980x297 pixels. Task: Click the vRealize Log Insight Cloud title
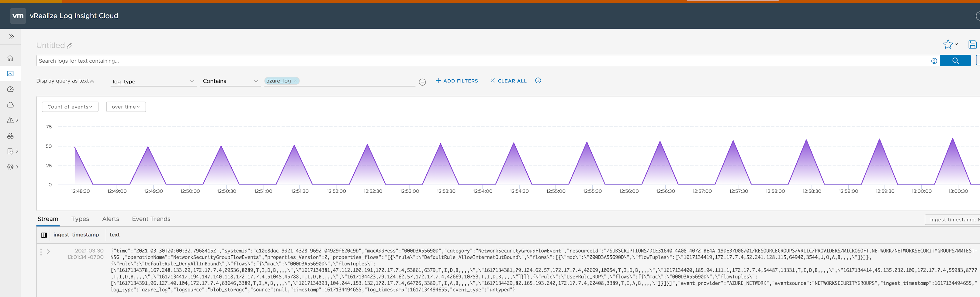pos(74,16)
